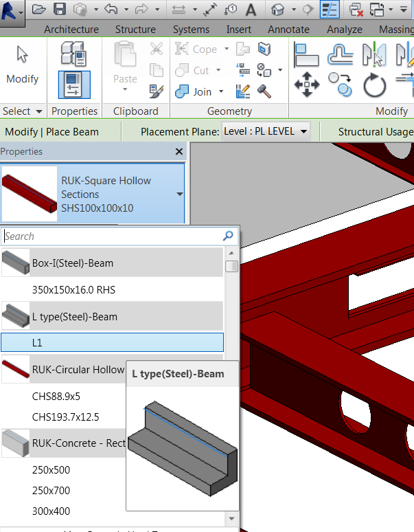Select the Offset tool icon

coord(340,54)
